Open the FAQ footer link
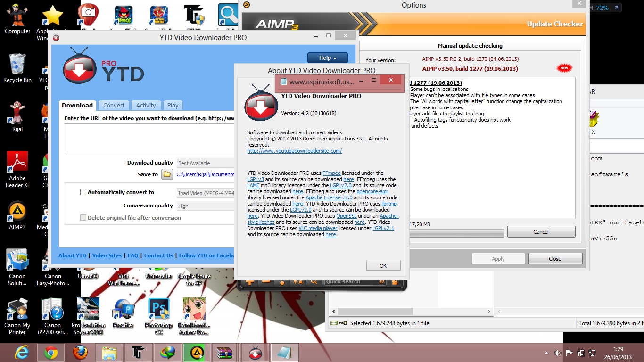Image resolution: width=644 pixels, height=362 pixels. 133,255
